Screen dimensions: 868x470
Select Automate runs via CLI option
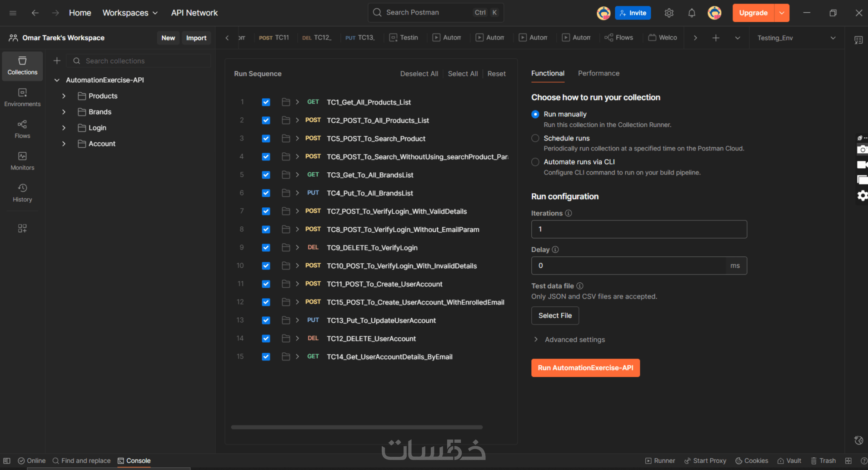tap(535, 162)
